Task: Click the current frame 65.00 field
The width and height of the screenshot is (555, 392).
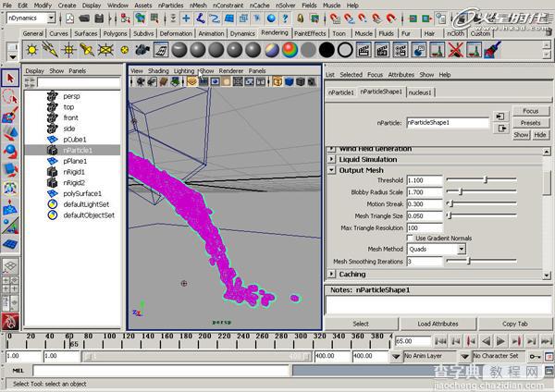Action: (413, 341)
